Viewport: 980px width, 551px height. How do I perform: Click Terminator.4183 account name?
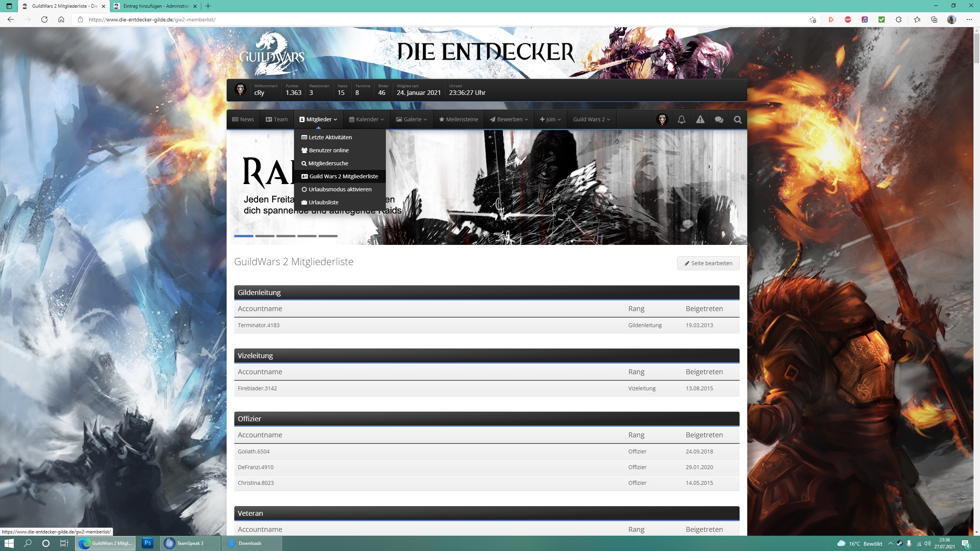(259, 325)
